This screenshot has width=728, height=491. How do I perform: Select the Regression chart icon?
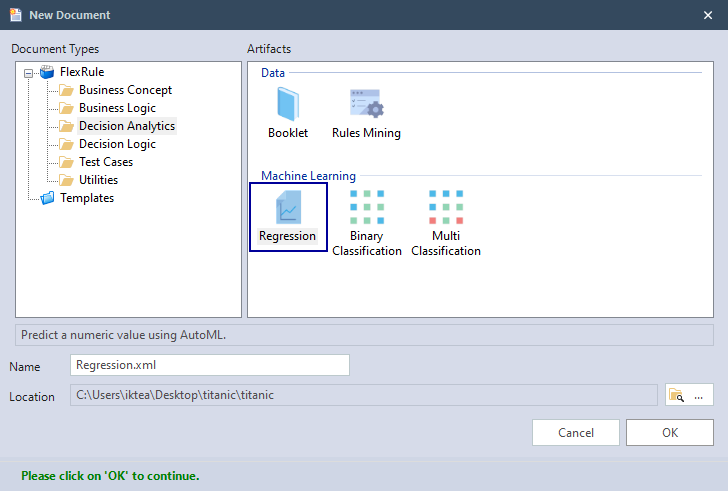pyautogui.click(x=288, y=207)
